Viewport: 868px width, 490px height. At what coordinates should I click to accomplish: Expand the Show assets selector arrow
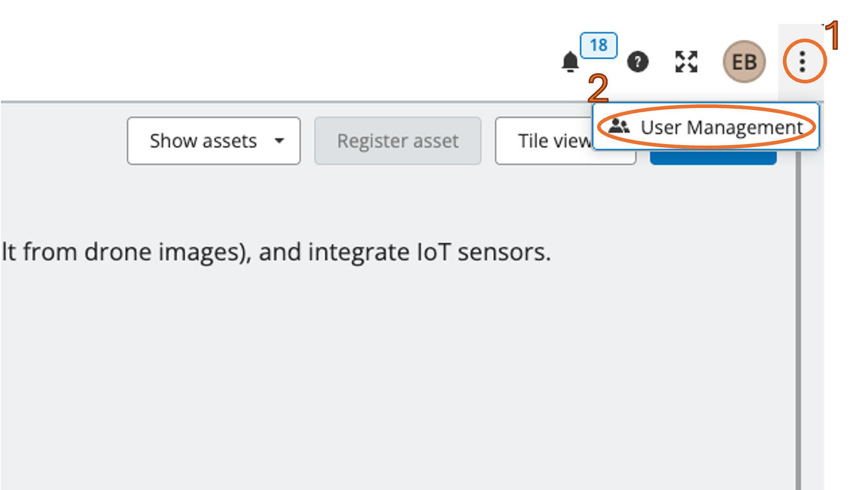pos(280,141)
